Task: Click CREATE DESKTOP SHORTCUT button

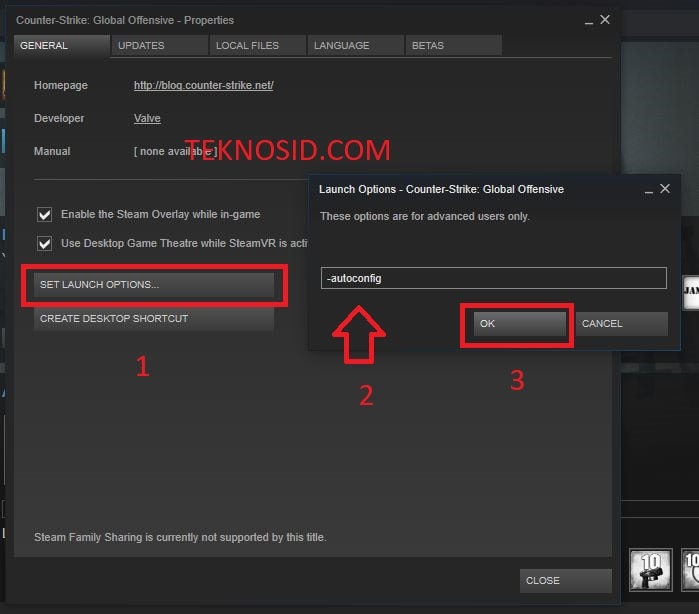Action: pyautogui.click(x=154, y=318)
